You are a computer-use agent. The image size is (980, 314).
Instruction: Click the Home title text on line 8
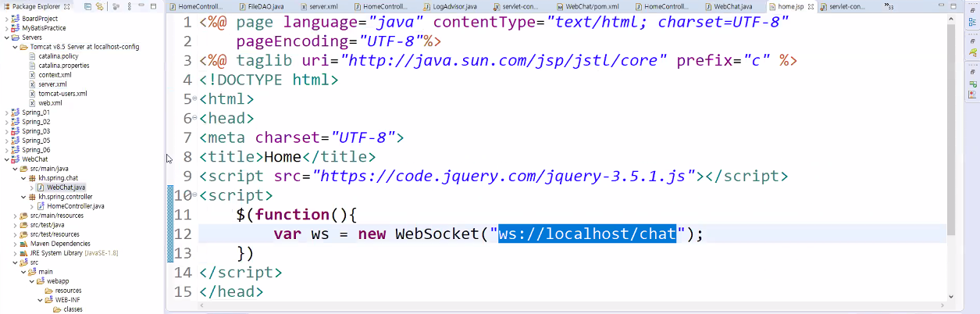point(283,157)
